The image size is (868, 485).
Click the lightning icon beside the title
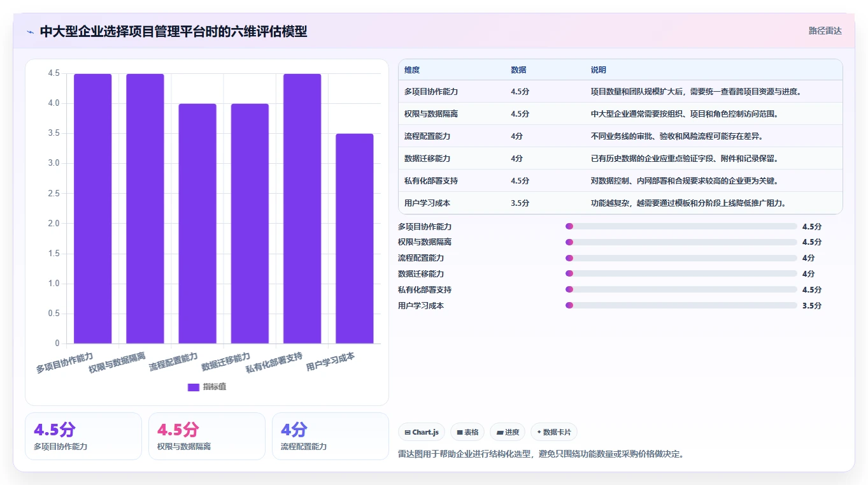(31, 32)
